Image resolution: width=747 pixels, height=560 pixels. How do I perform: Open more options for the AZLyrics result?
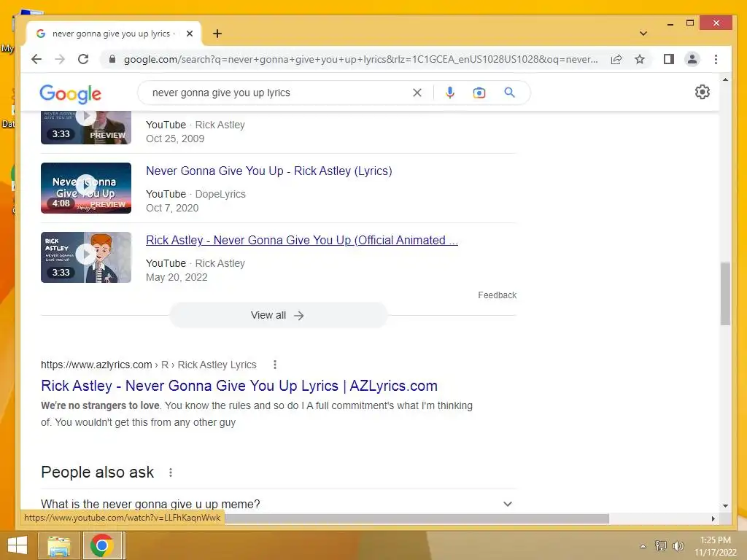point(275,365)
